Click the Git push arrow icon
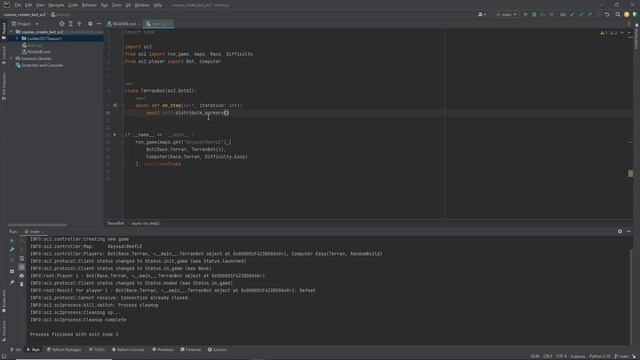The height and width of the screenshot is (360, 640). point(589,14)
